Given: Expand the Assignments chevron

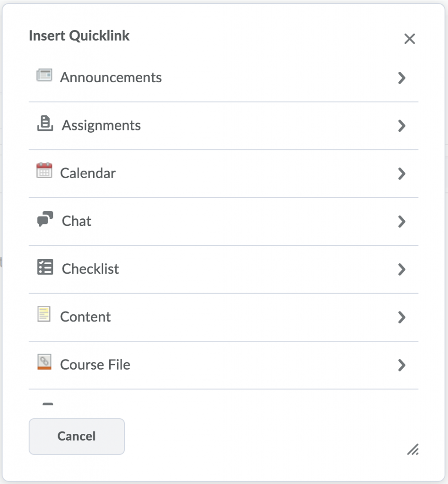Looking at the screenshot, I should (x=402, y=125).
